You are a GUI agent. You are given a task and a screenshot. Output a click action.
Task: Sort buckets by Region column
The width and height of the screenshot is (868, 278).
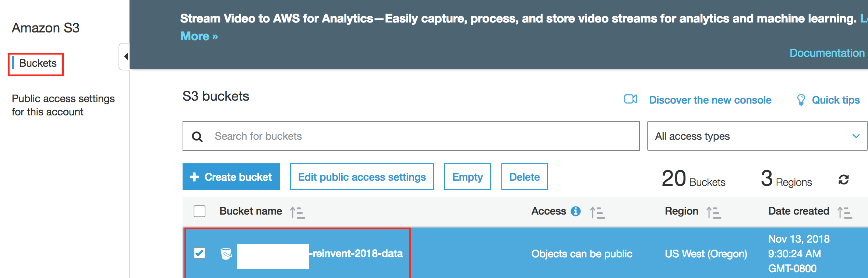[x=713, y=213]
